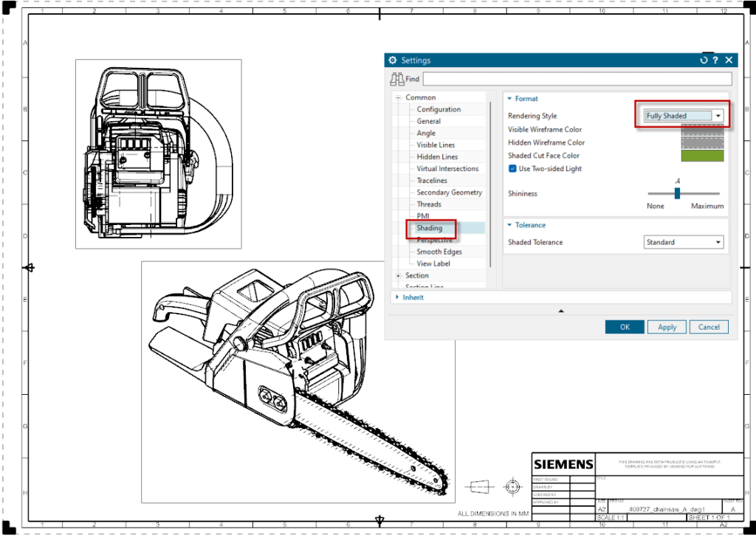This screenshot has height=538, width=756.
Task: Confirm settings with OK
Action: [625, 327]
